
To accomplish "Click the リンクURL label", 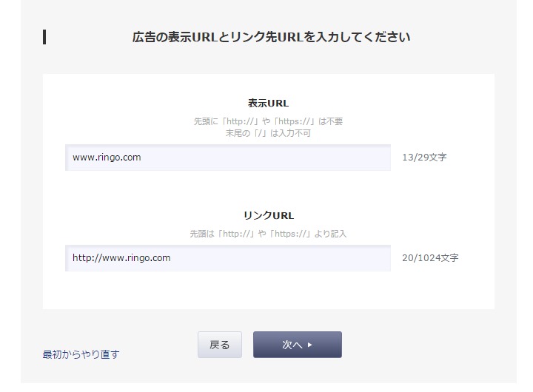I will coord(269,216).
